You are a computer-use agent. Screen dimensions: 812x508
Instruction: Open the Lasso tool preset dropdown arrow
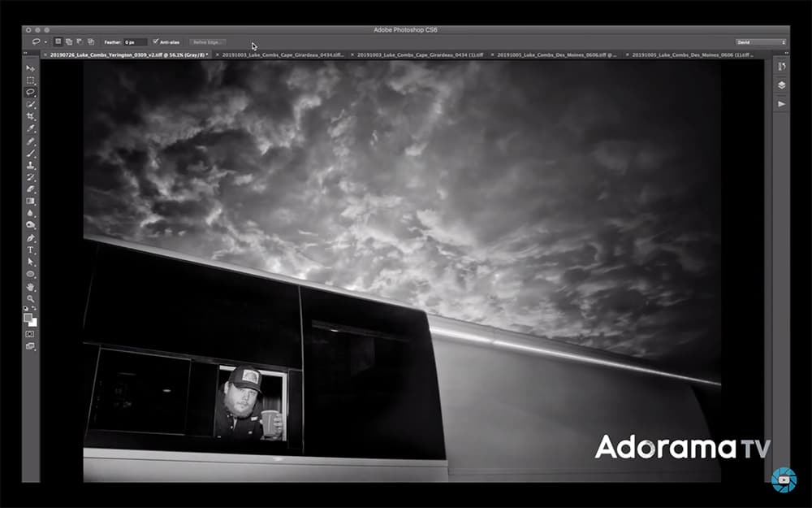coord(45,41)
